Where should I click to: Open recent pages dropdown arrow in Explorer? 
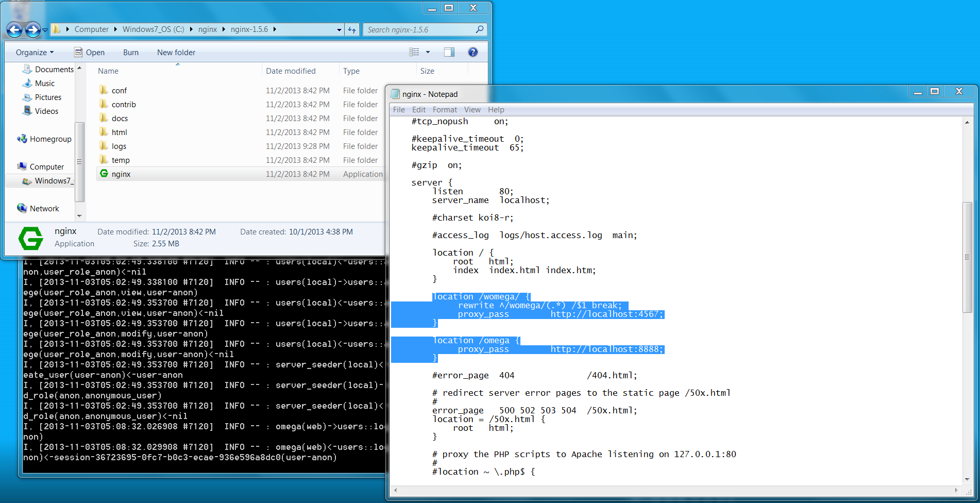pos(45,30)
